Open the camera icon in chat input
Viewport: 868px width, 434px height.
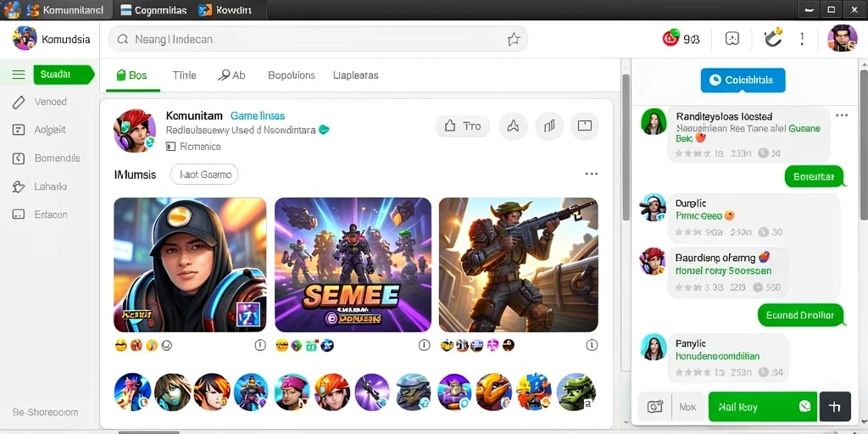click(x=655, y=407)
